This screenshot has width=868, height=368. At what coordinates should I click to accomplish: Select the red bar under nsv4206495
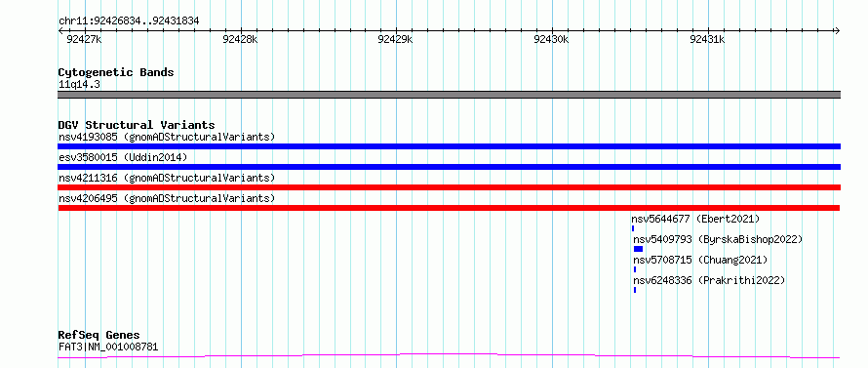point(449,208)
